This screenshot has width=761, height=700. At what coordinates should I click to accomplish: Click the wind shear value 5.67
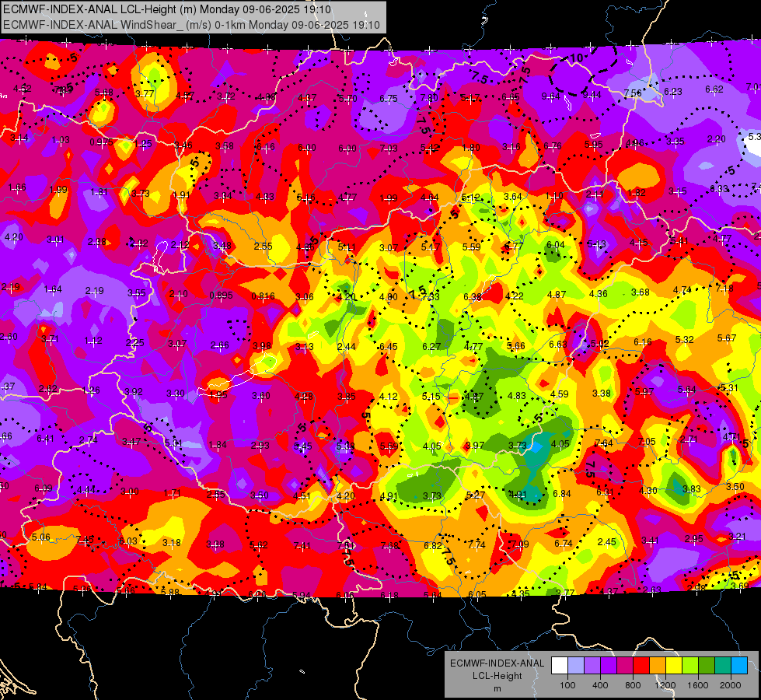click(727, 338)
